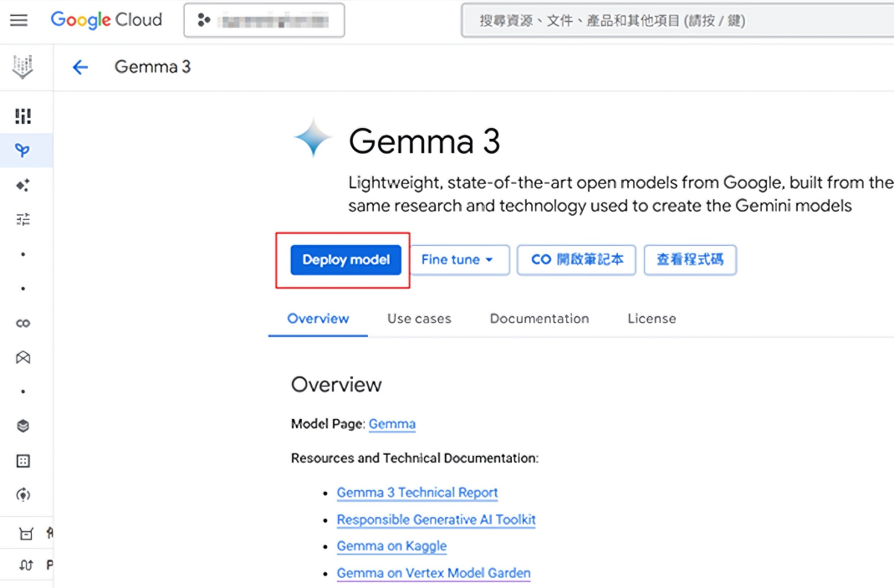Open the Gemma 3 Technical Report link
The height and width of the screenshot is (588, 894).
pyautogui.click(x=417, y=493)
